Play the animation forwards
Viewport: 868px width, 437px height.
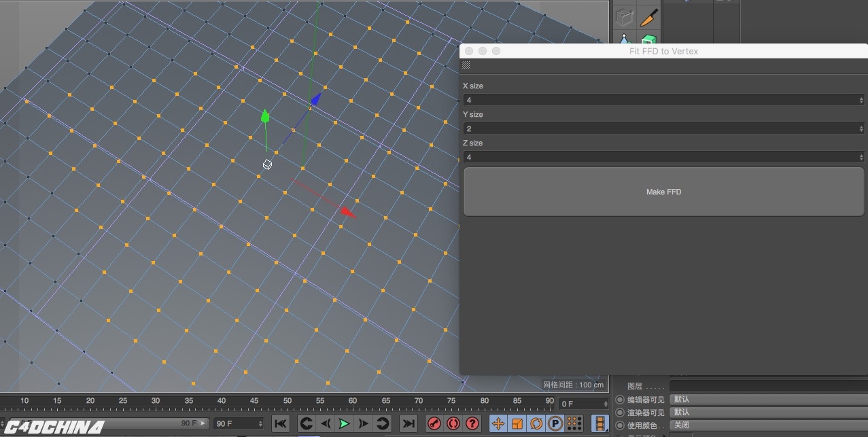pyautogui.click(x=344, y=423)
